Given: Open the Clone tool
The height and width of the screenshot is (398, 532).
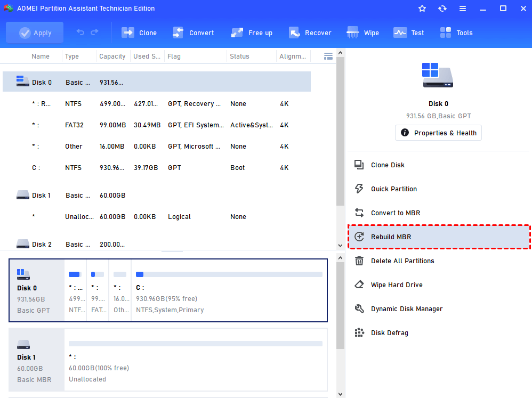Looking at the screenshot, I should (139, 33).
